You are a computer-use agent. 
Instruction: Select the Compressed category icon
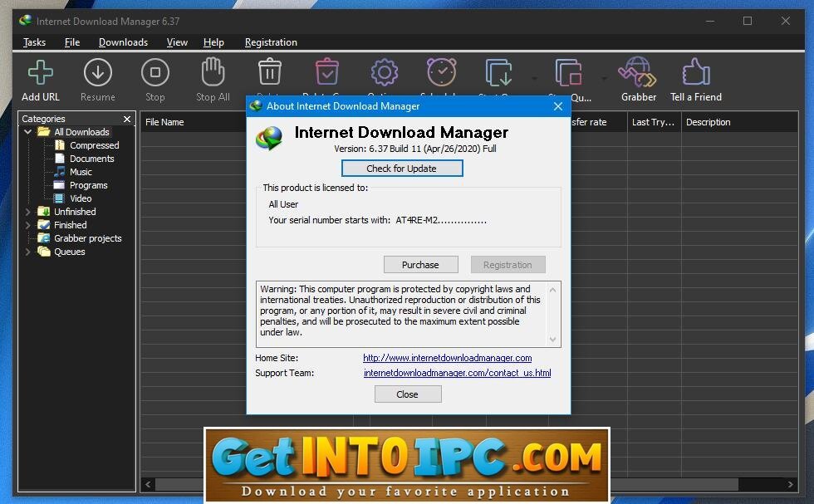(60, 145)
